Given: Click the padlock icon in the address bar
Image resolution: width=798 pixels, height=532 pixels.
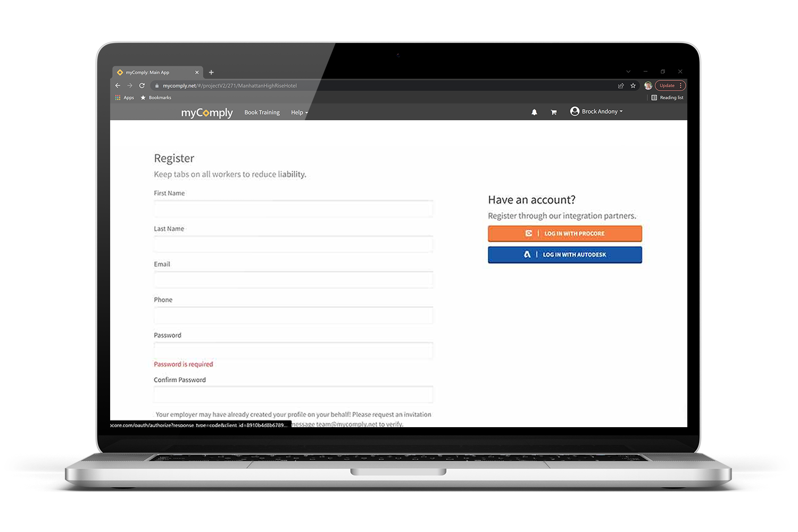Looking at the screenshot, I should pyautogui.click(x=157, y=86).
